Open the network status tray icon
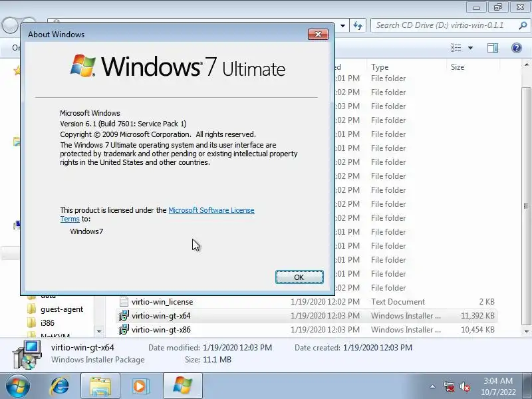This screenshot has height=399, width=532. [448, 386]
